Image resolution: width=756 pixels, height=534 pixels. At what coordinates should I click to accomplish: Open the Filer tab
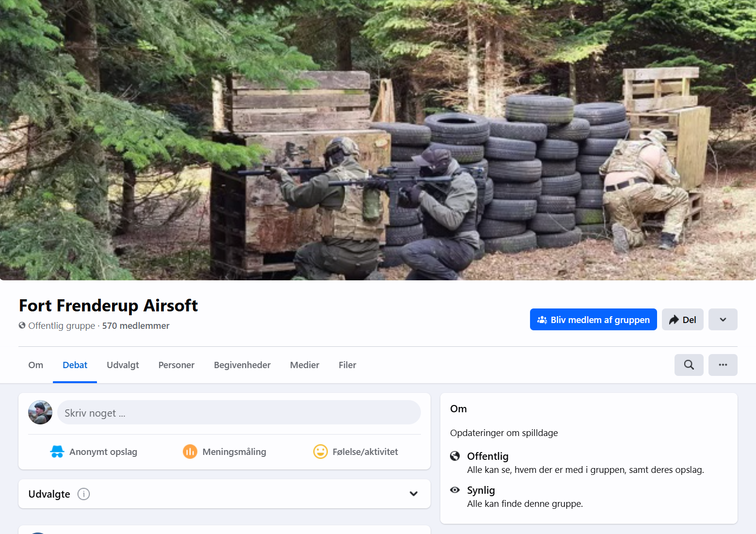point(347,365)
